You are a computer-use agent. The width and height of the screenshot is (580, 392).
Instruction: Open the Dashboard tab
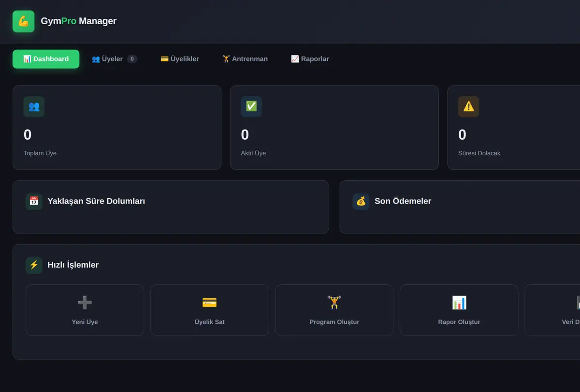46,59
